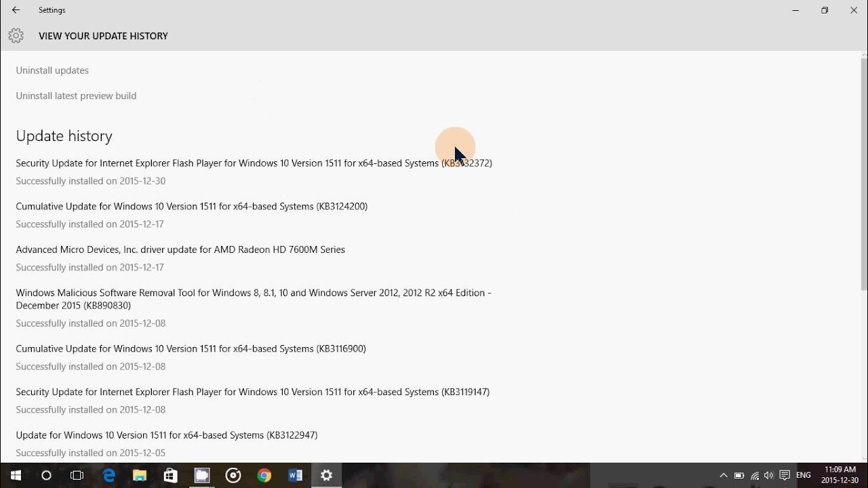Open the taskbar clock showing 11:09 AM
The height and width of the screenshot is (488, 868).
pyautogui.click(x=840, y=475)
